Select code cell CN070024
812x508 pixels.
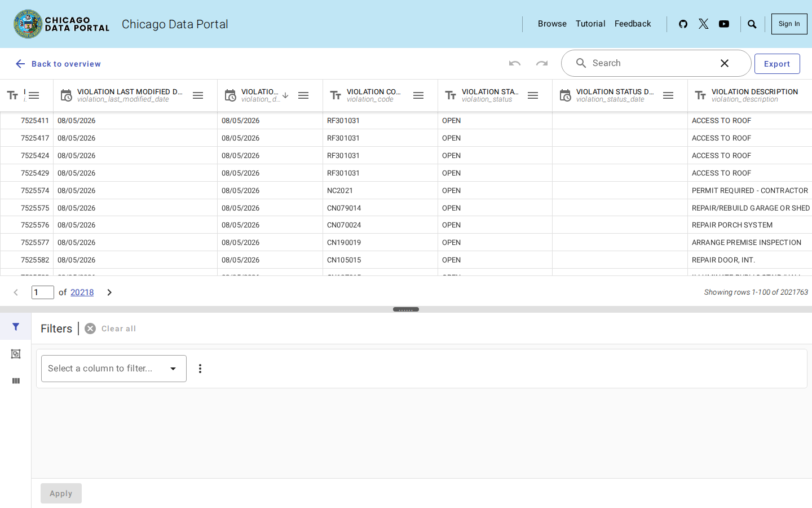(x=380, y=225)
